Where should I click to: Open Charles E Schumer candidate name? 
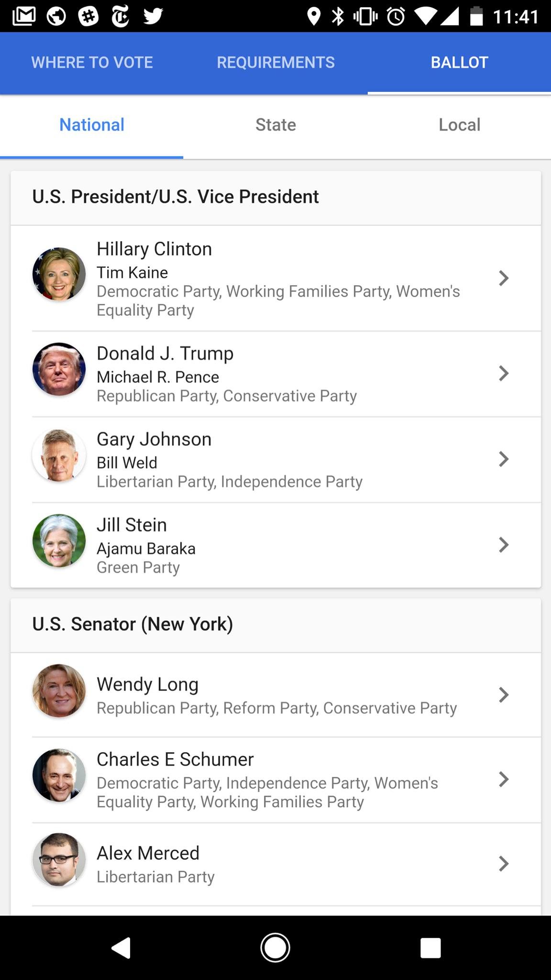pos(175,759)
